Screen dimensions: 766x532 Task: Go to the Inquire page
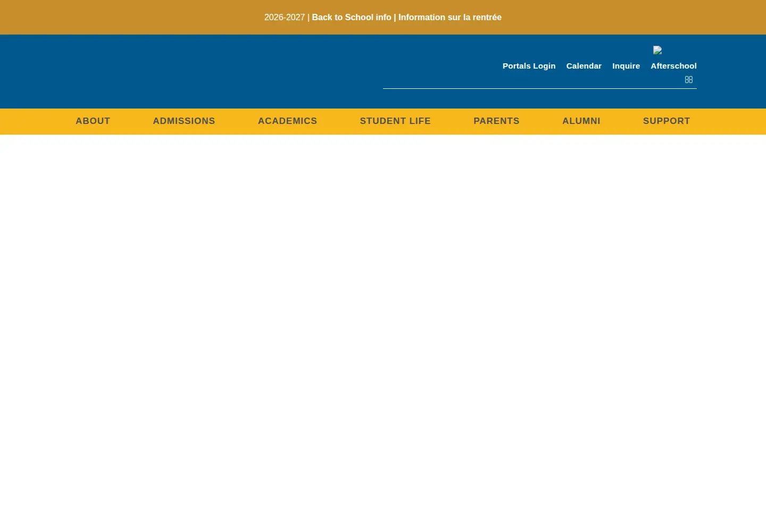626,66
